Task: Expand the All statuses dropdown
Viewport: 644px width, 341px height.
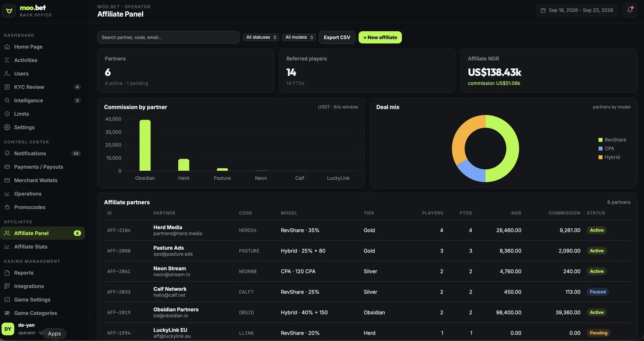Action: (261, 37)
